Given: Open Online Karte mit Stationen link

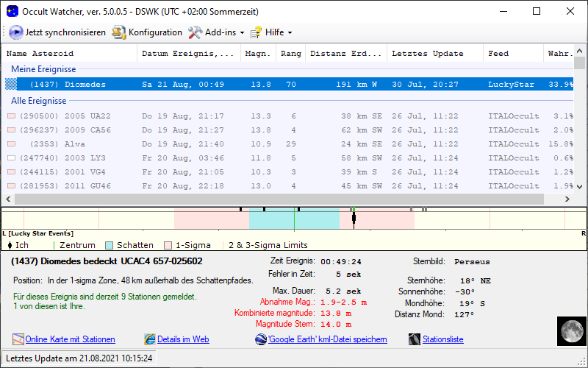Looking at the screenshot, I should point(70,339).
